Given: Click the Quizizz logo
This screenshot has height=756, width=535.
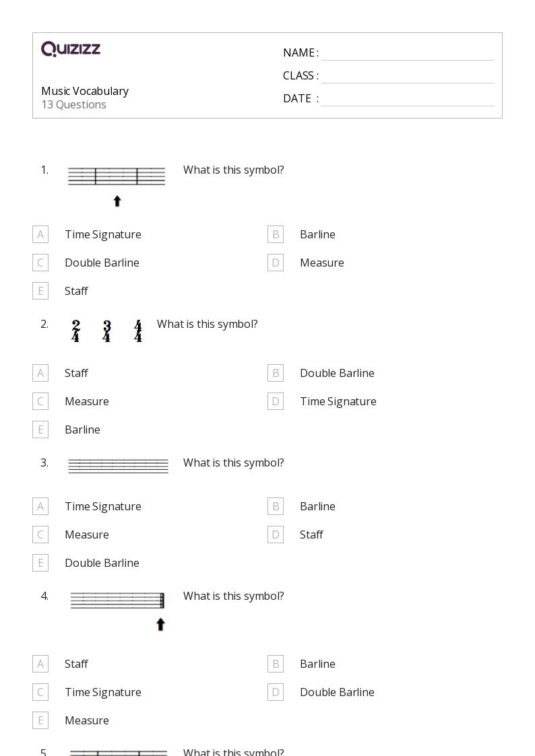Looking at the screenshot, I should pyautogui.click(x=71, y=49).
